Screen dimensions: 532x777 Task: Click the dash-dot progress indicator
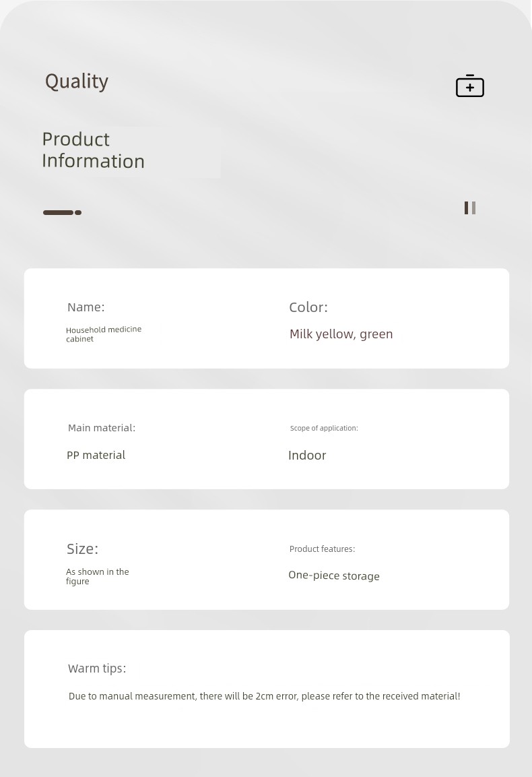pyautogui.click(x=63, y=212)
